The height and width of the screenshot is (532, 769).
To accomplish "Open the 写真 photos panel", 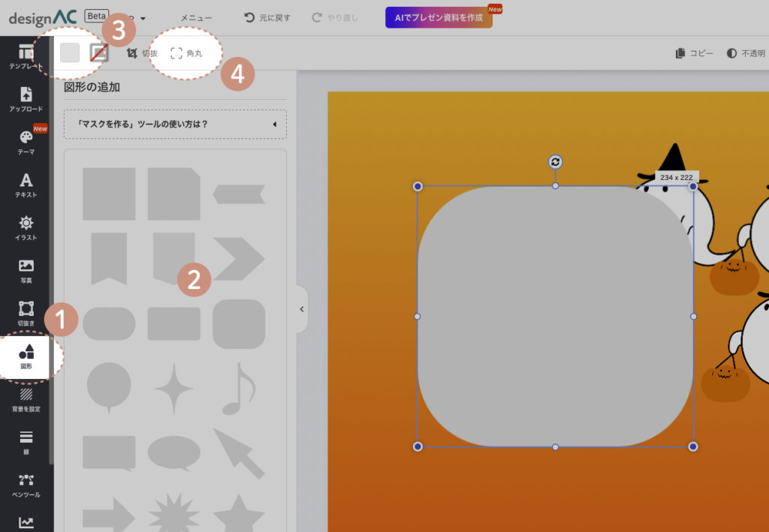I will [26, 270].
